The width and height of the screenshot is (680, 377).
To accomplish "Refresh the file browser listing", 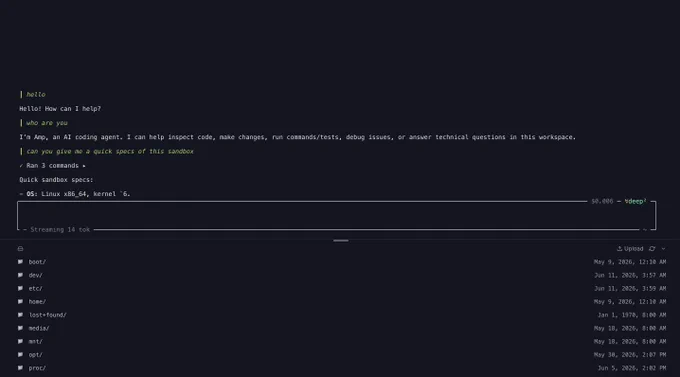I will click(x=652, y=249).
